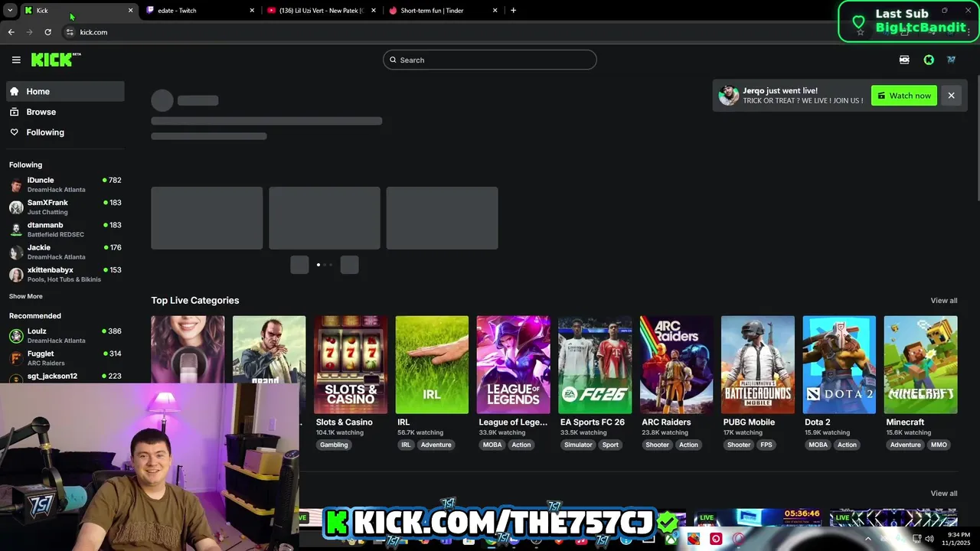
Task: View all Top Live Categories
Action: (943, 301)
